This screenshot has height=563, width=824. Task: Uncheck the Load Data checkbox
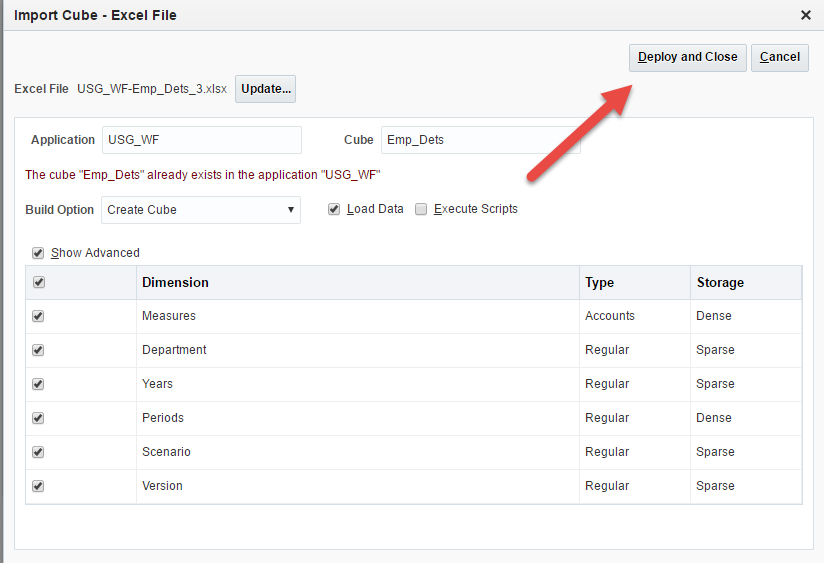tap(335, 209)
